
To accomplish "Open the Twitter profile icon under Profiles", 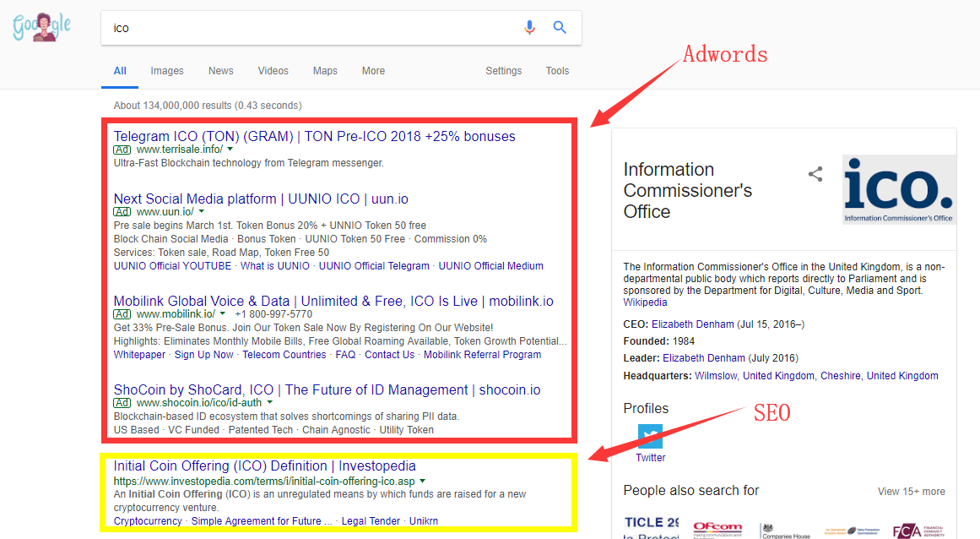I will coord(650,437).
